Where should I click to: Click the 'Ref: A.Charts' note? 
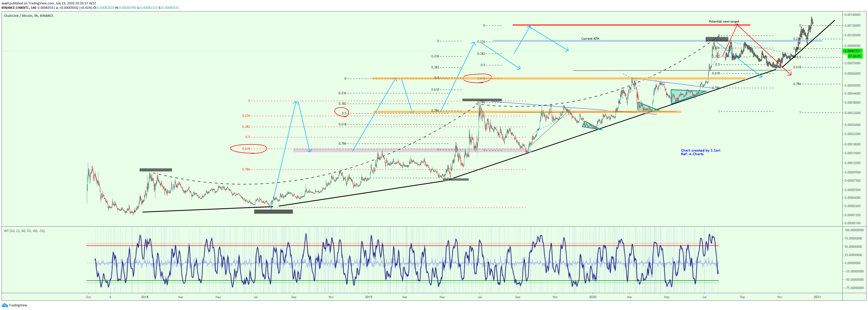point(692,154)
